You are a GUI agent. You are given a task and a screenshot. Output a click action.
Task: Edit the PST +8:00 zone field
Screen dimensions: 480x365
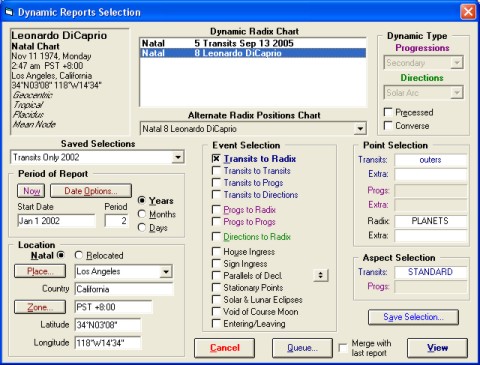pos(113,307)
